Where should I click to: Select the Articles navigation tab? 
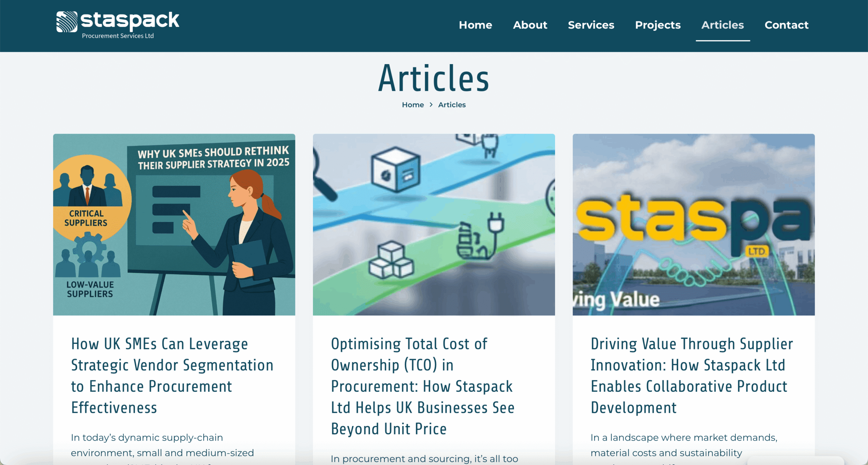pyautogui.click(x=723, y=25)
